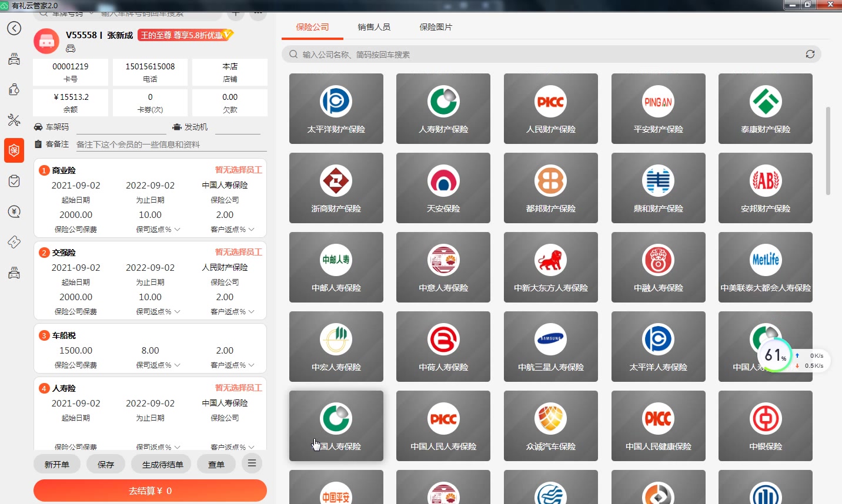This screenshot has height=504, width=842.
Task: Click 去结算 checkout button
Action: tap(150, 490)
